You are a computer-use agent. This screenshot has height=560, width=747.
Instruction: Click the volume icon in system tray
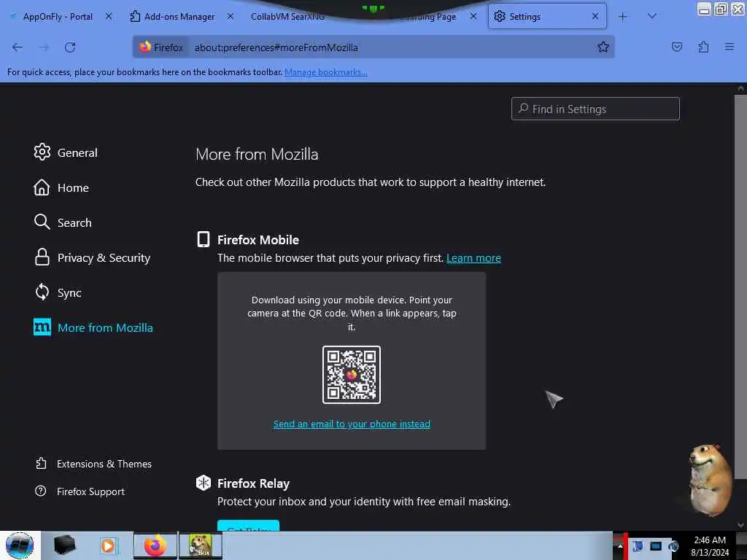coord(673,545)
